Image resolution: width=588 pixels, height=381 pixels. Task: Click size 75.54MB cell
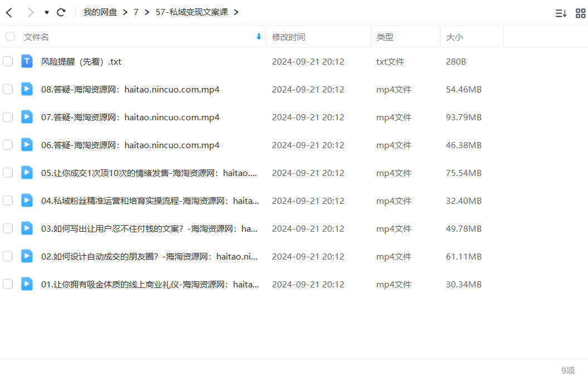(464, 173)
